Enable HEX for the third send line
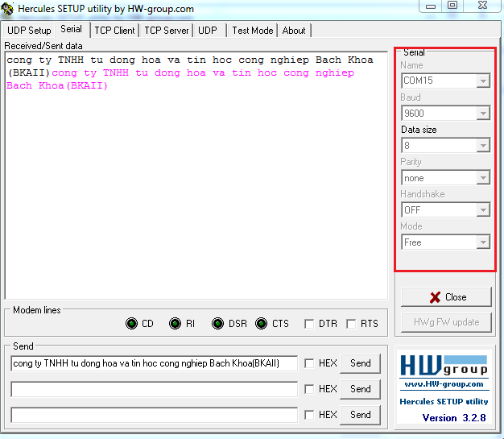 click(x=309, y=415)
